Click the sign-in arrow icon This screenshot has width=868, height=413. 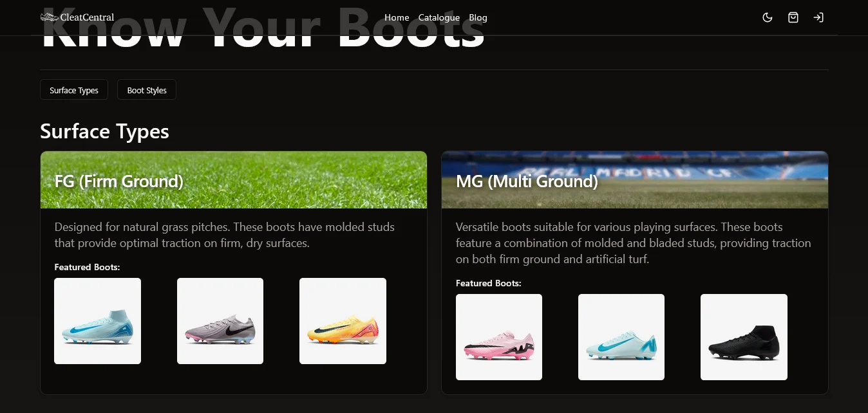tap(818, 17)
